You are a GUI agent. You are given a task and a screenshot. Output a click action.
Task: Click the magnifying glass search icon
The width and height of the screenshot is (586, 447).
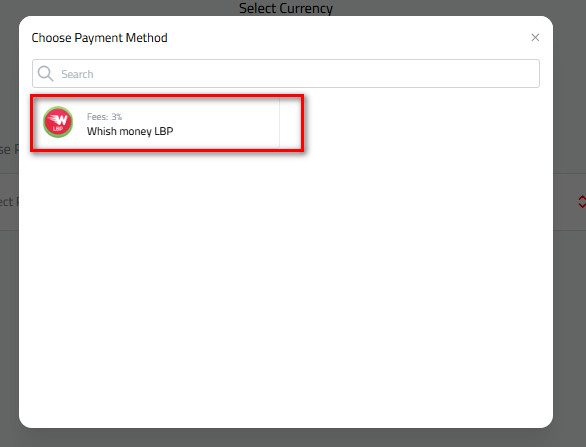46,74
